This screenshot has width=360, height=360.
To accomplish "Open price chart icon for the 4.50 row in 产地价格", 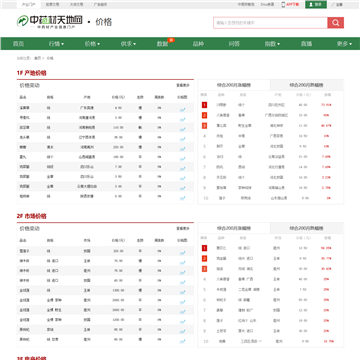I will 183,109.
